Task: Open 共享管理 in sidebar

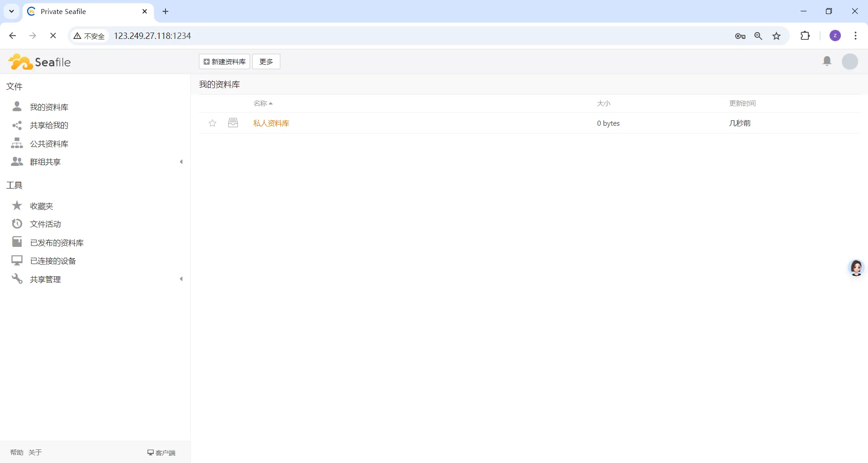Action: tap(45, 279)
